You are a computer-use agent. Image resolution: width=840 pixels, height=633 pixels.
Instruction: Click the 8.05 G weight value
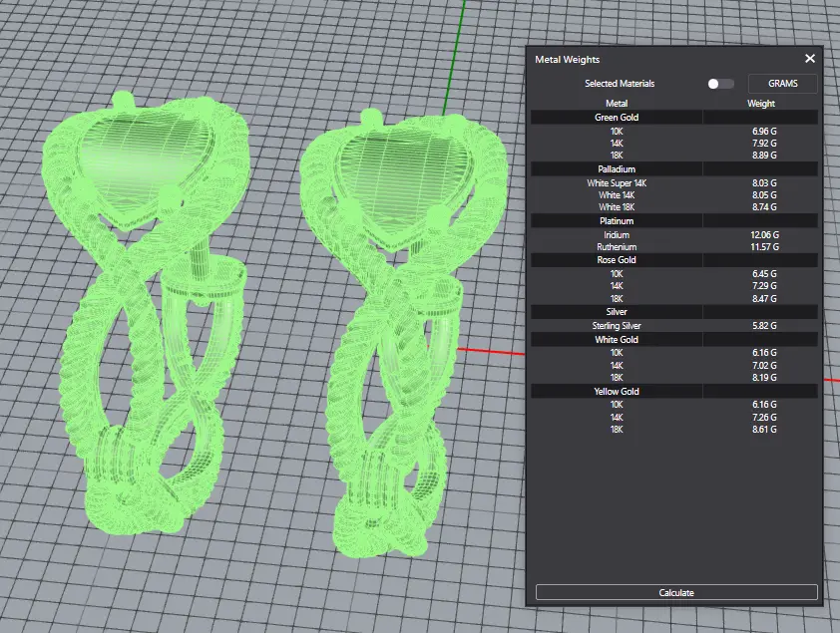(x=764, y=195)
